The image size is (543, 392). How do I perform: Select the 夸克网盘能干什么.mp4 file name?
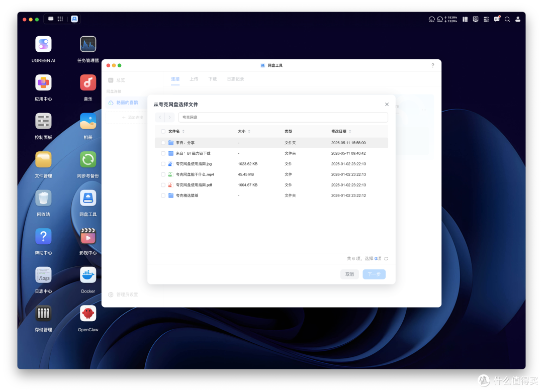pos(195,174)
